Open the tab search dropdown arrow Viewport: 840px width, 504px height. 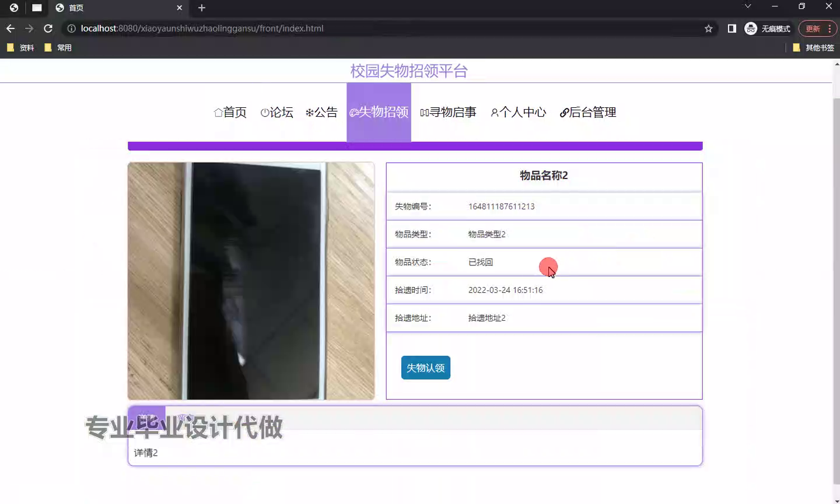pyautogui.click(x=747, y=6)
